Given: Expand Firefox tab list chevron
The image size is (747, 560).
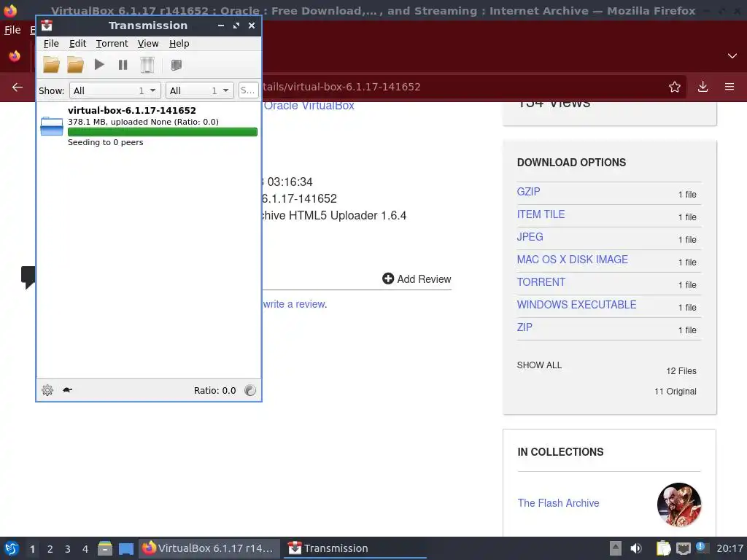Looking at the screenshot, I should 732,55.
